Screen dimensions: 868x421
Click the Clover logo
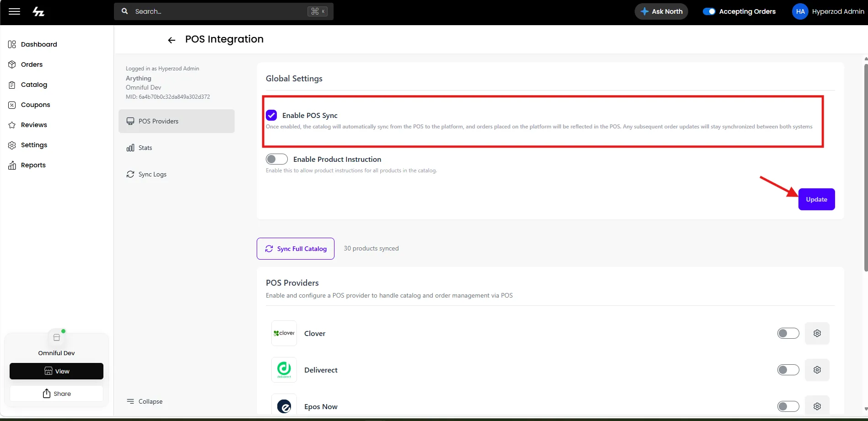(x=284, y=333)
